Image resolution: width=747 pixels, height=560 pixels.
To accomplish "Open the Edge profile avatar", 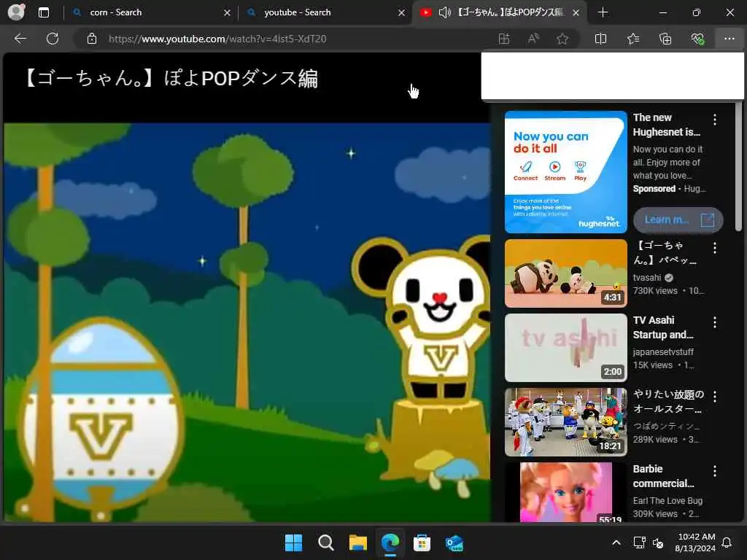I will tap(16, 12).
